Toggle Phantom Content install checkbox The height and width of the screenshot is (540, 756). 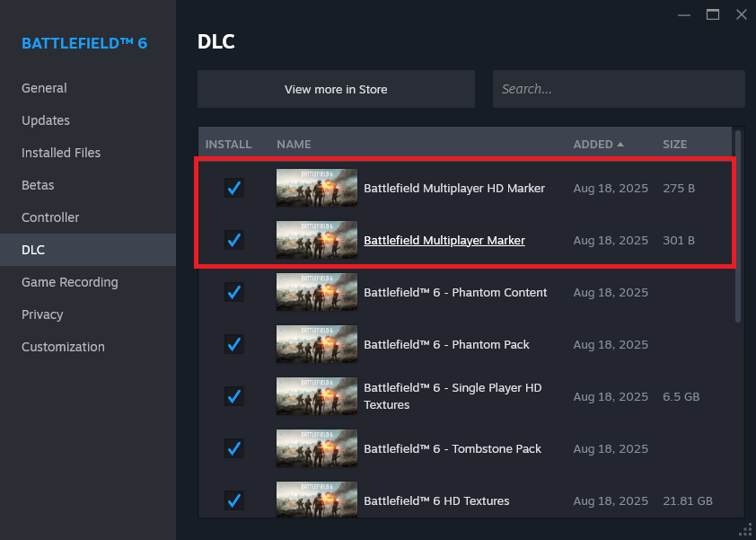(234, 292)
